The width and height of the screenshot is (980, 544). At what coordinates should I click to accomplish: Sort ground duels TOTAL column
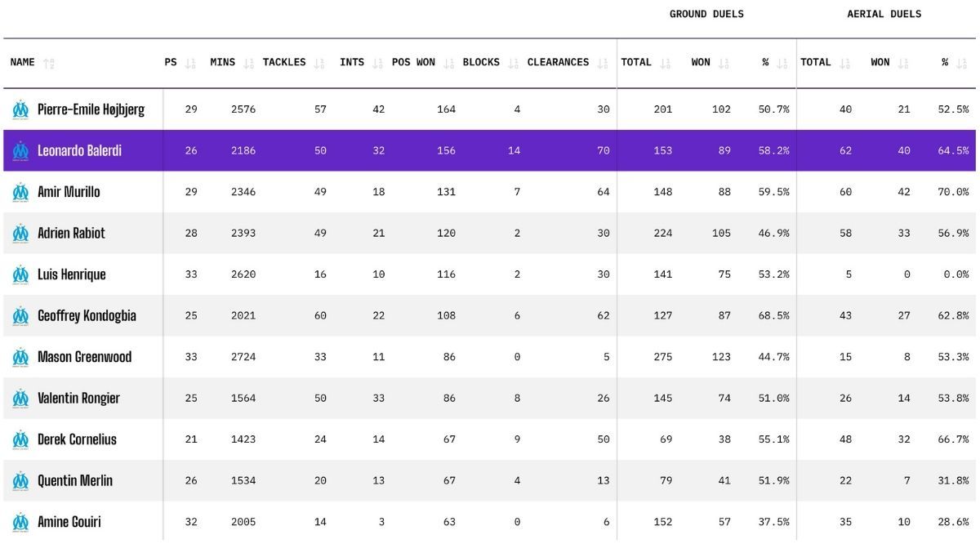coord(665,63)
